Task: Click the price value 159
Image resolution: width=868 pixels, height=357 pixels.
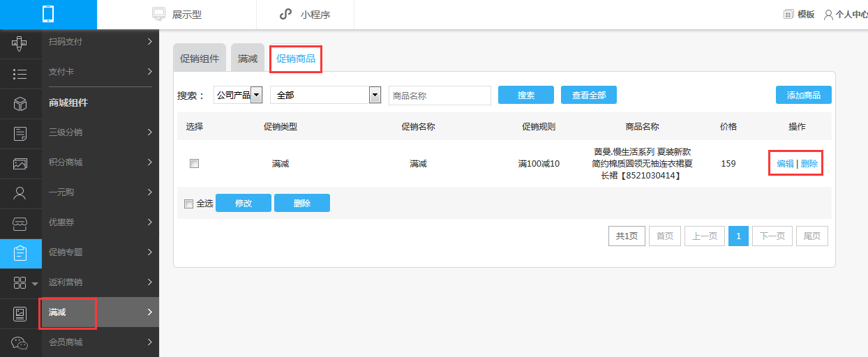Action: point(728,163)
